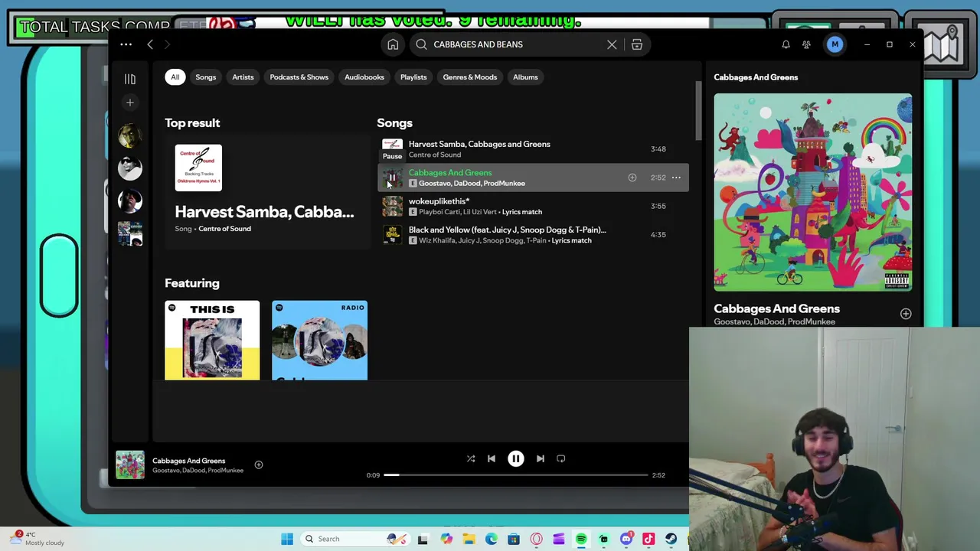
Task: Open the three-dots app menu
Action: click(x=126, y=44)
